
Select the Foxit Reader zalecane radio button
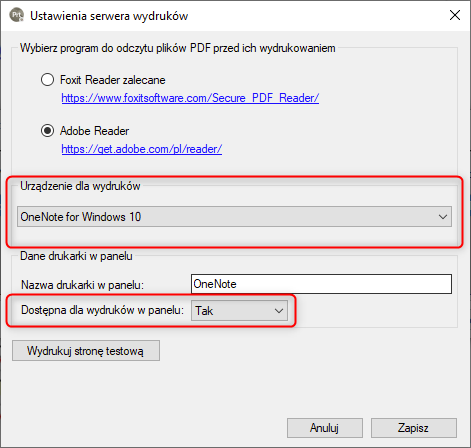point(47,80)
